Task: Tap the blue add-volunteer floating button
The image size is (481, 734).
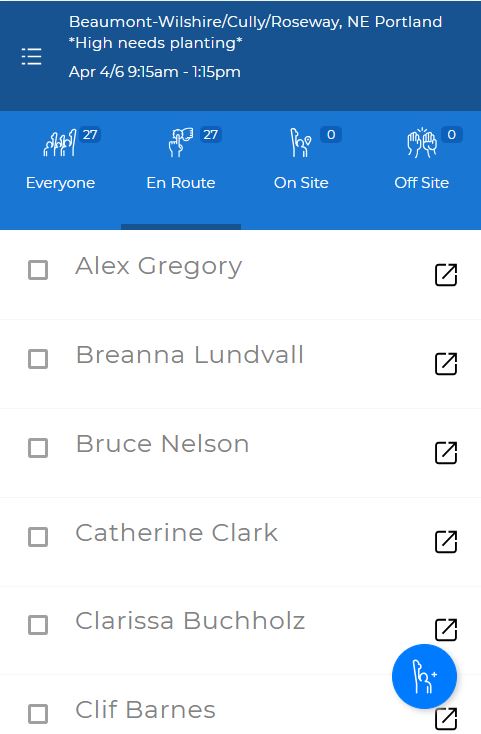Action: [x=424, y=676]
